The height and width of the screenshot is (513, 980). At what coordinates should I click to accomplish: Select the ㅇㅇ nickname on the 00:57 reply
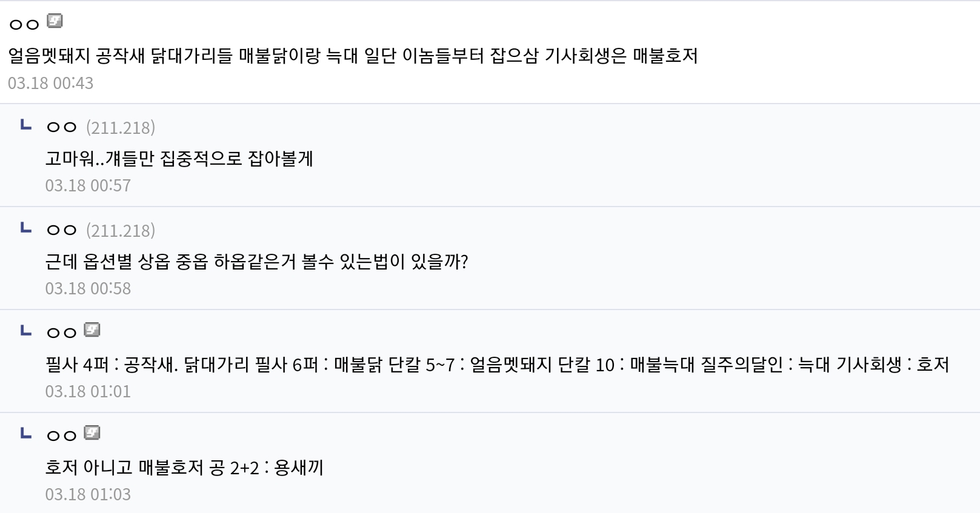click(x=62, y=127)
